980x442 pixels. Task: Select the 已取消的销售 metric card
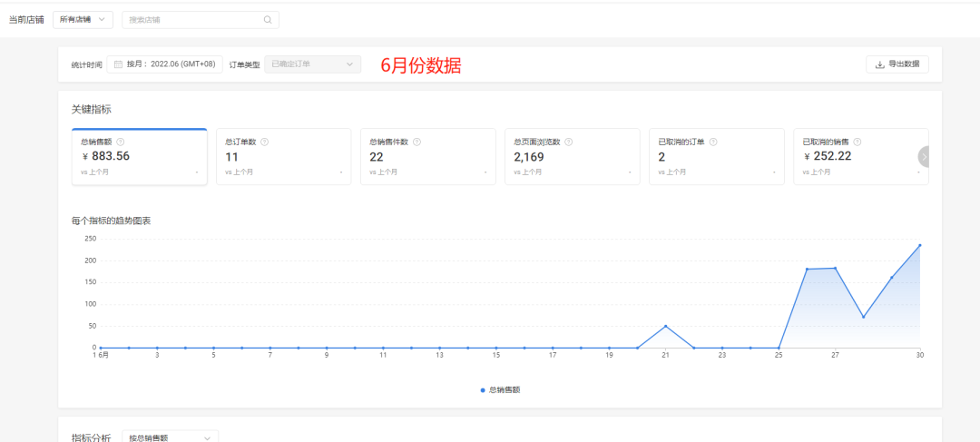pyautogui.click(x=861, y=156)
